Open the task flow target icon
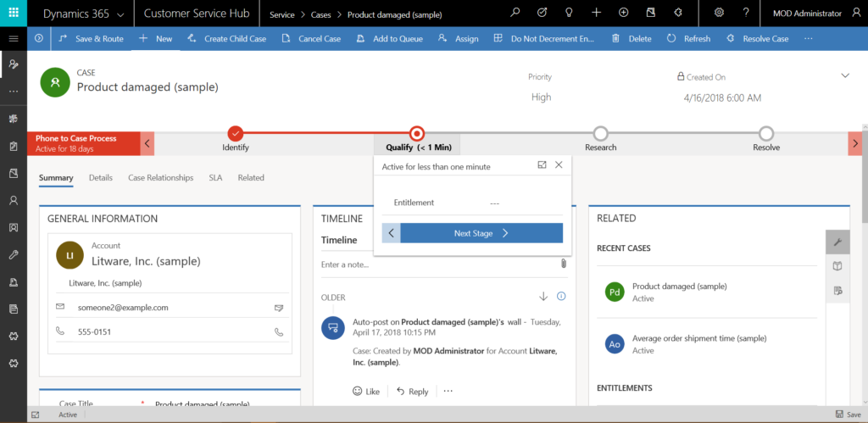 point(542,13)
